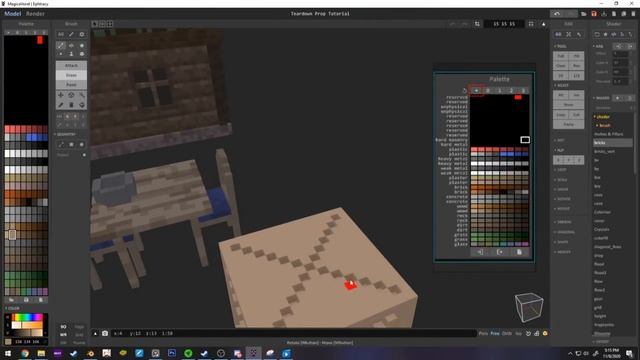Collapse the FLIP section in Edit panel
Screen dimensions: 640x360
click(x=560, y=150)
